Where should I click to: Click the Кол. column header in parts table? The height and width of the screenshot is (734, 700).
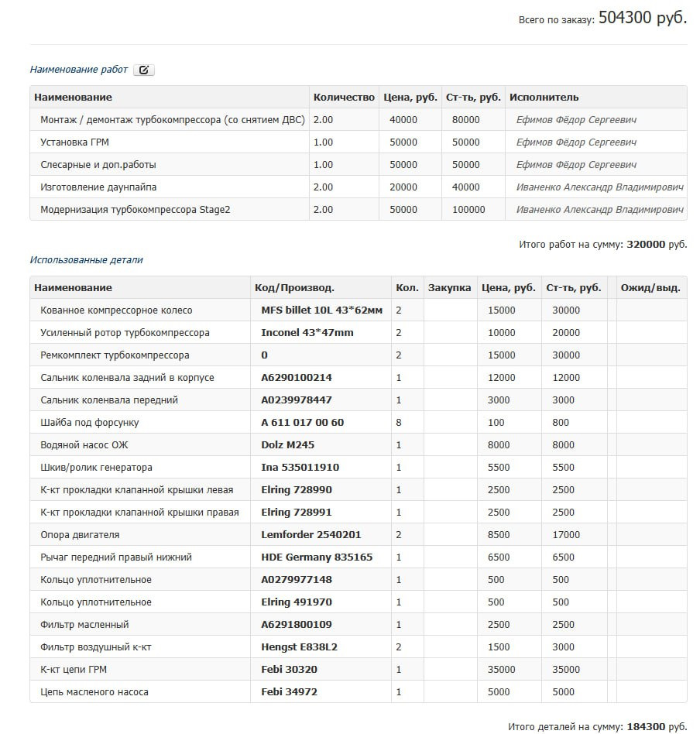coord(407,287)
